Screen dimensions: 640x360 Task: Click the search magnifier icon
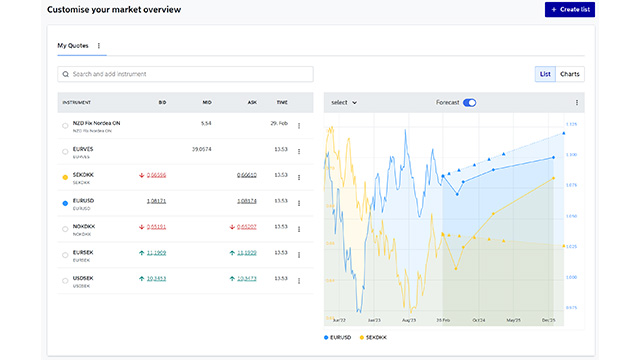(65, 74)
